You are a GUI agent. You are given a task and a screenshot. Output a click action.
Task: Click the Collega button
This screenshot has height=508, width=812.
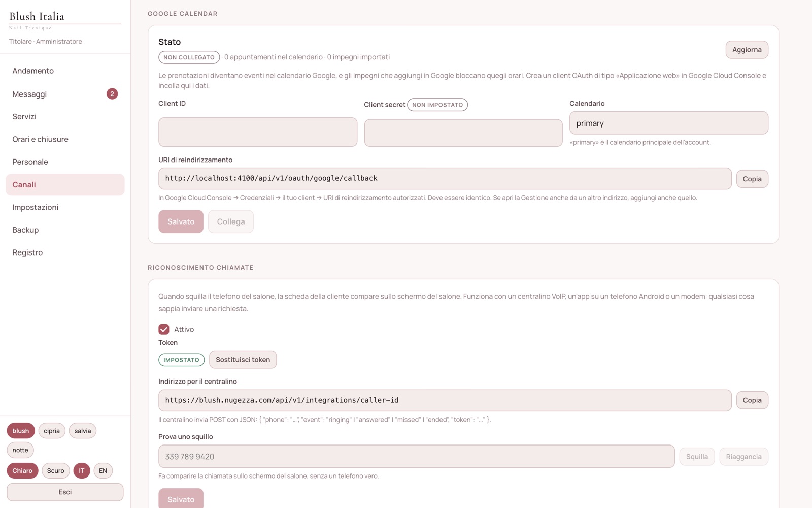[231, 221]
